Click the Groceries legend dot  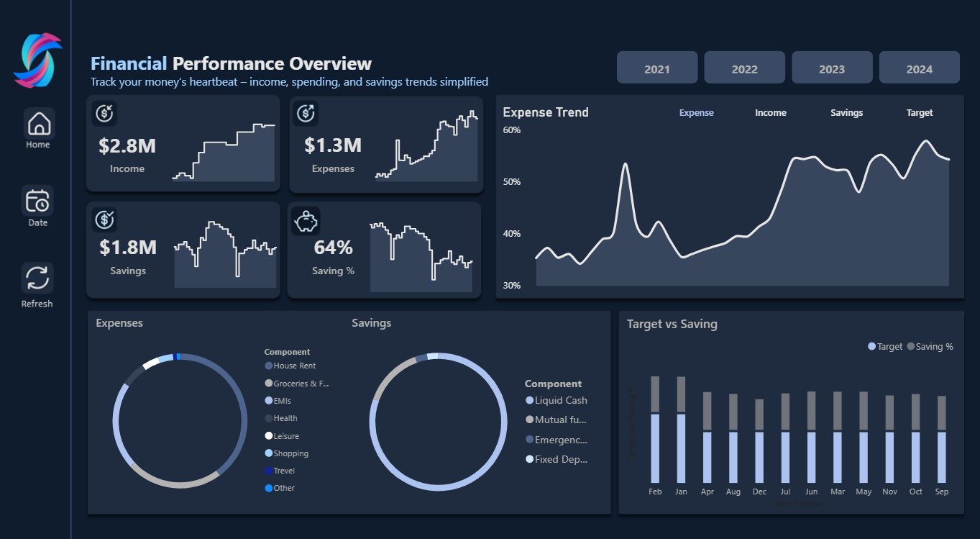[269, 384]
